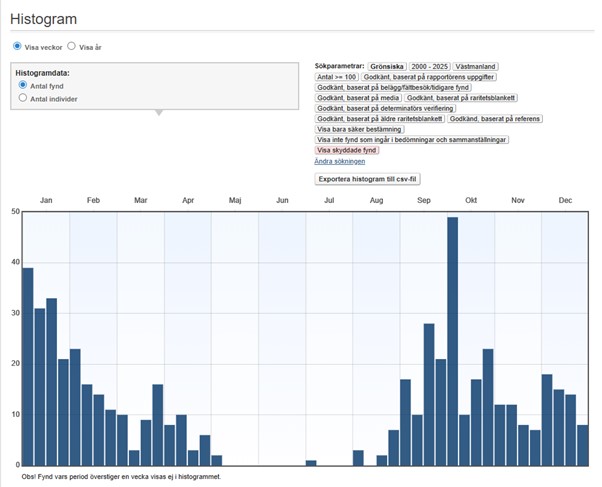Click the Antal >= 100 parameter tag
This screenshot has height=487, width=602.
click(336, 77)
